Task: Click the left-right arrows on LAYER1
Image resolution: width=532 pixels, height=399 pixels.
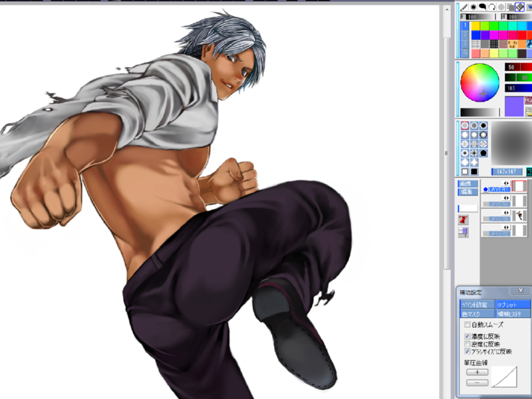Action: [x=506, y=184]
